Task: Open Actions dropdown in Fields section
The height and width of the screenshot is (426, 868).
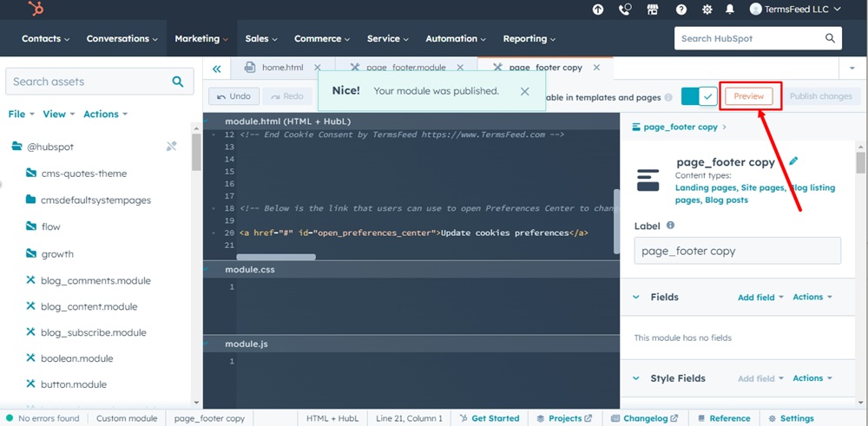Action: (x=812, y=297)
